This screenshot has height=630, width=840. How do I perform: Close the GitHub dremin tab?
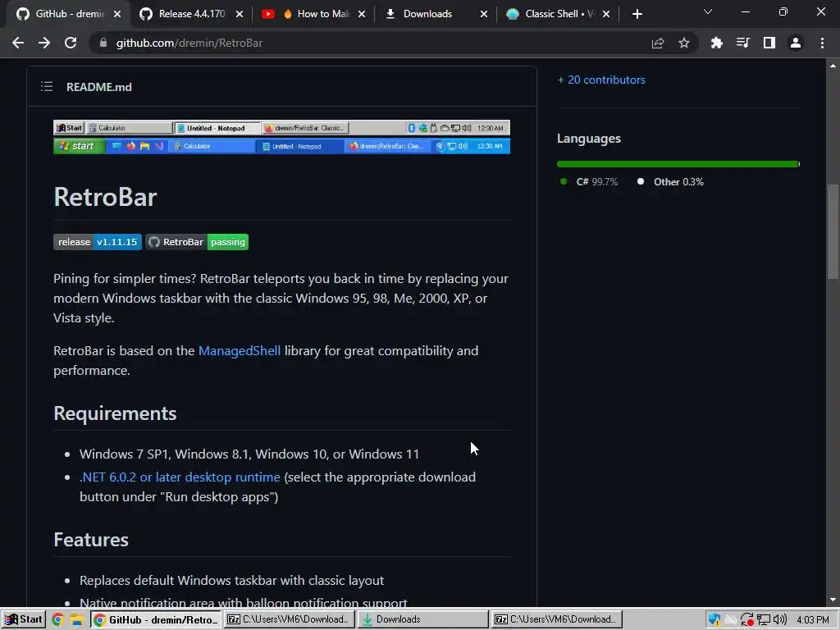tap(117, 15)
